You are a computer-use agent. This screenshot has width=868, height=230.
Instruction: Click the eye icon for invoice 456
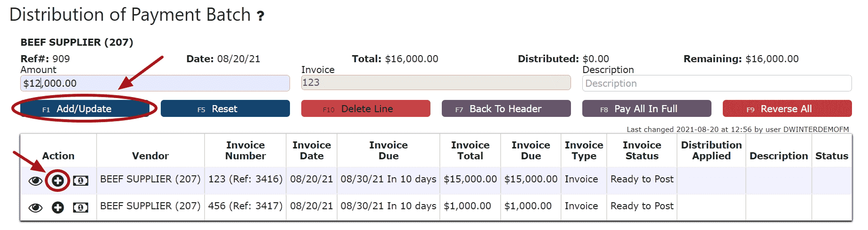tap(35, 208)
